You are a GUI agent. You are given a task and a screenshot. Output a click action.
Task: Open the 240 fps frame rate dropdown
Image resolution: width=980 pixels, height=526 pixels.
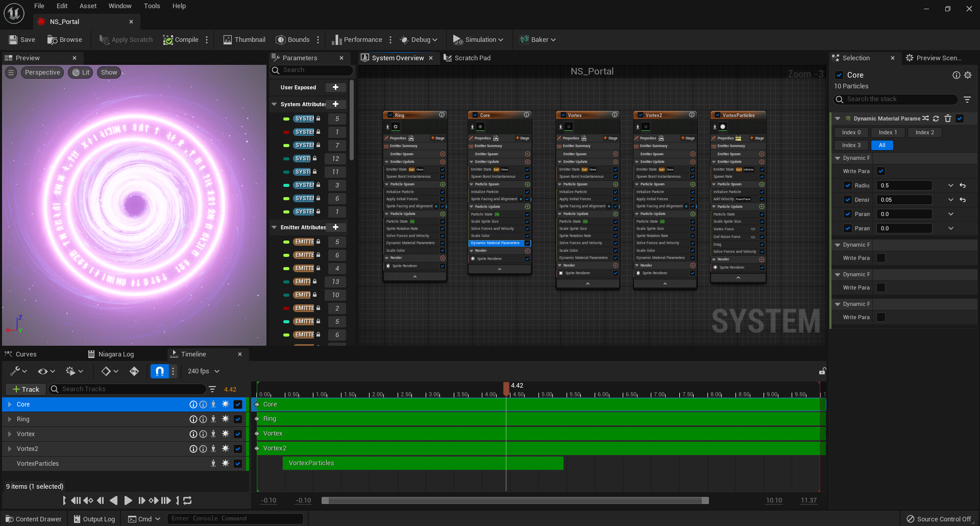tap(204, 371)
